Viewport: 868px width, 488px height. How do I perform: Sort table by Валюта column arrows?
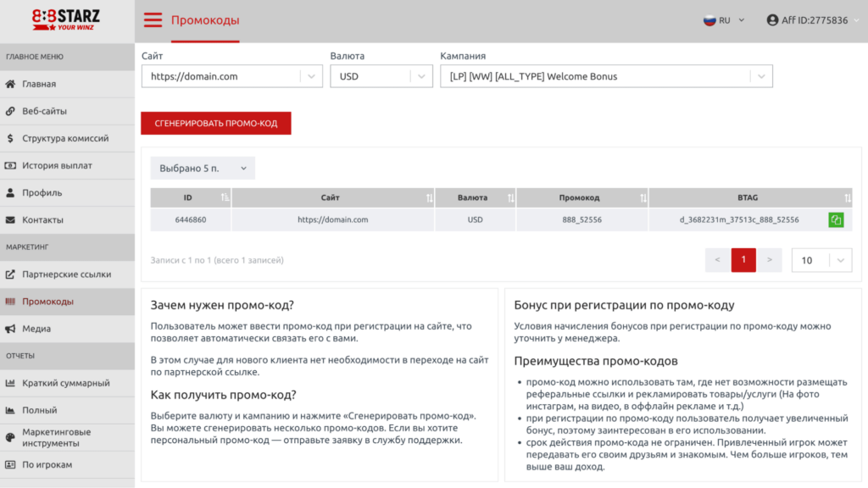[510, 197]
